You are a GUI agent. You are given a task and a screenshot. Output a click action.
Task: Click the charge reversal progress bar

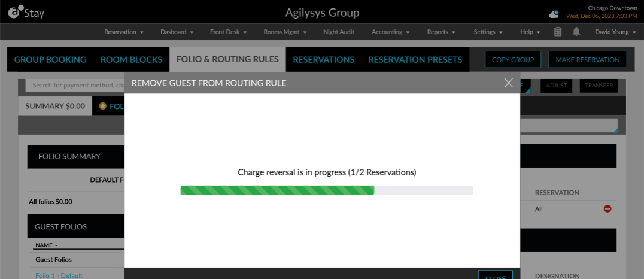pos(327,190)
